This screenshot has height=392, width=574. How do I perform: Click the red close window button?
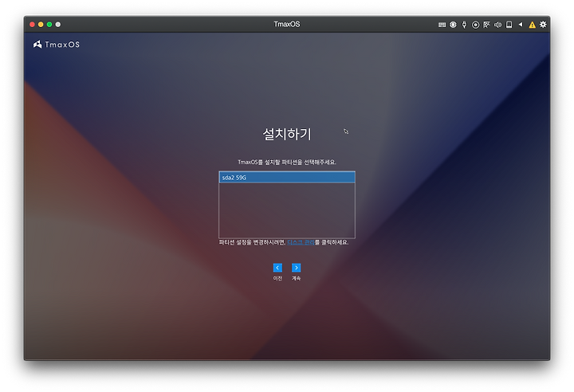pos(32,25)
